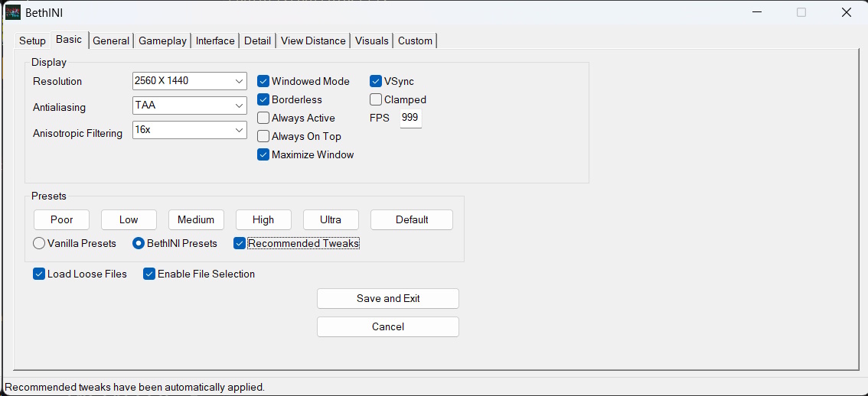Maximize the BethINI window

coord(801,12)
